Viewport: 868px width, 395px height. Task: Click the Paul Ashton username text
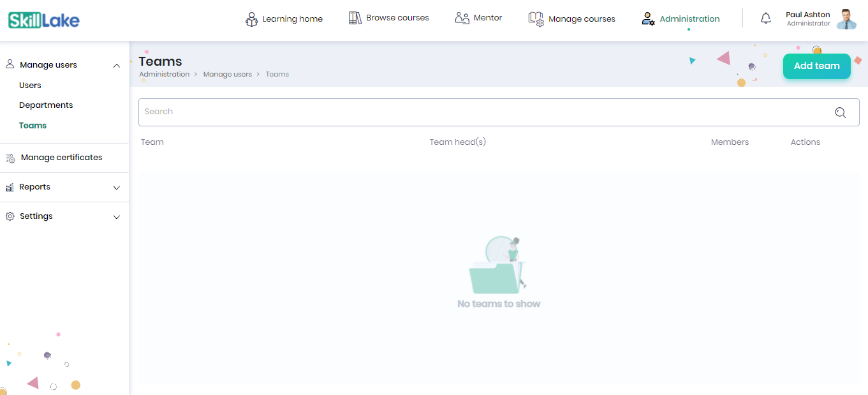(x=808, y=15)
